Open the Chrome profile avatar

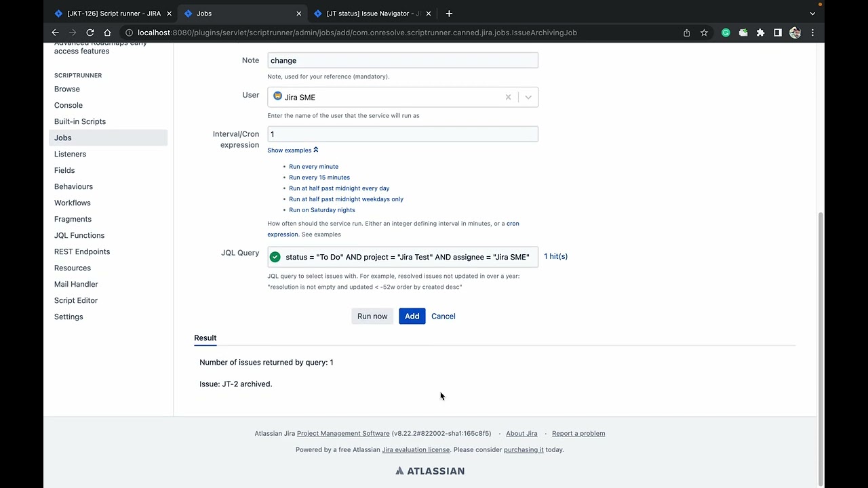pos(795,33)
